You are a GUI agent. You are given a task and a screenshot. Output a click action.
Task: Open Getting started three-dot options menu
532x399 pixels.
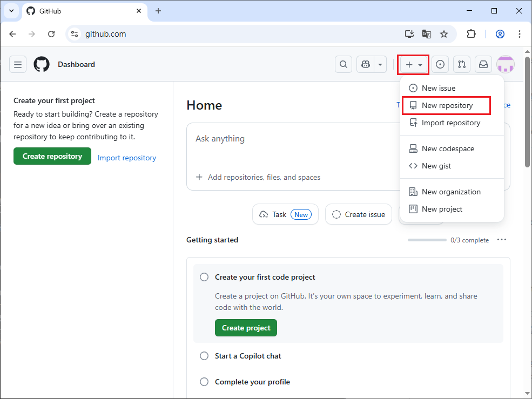click(x=502, y=240)
